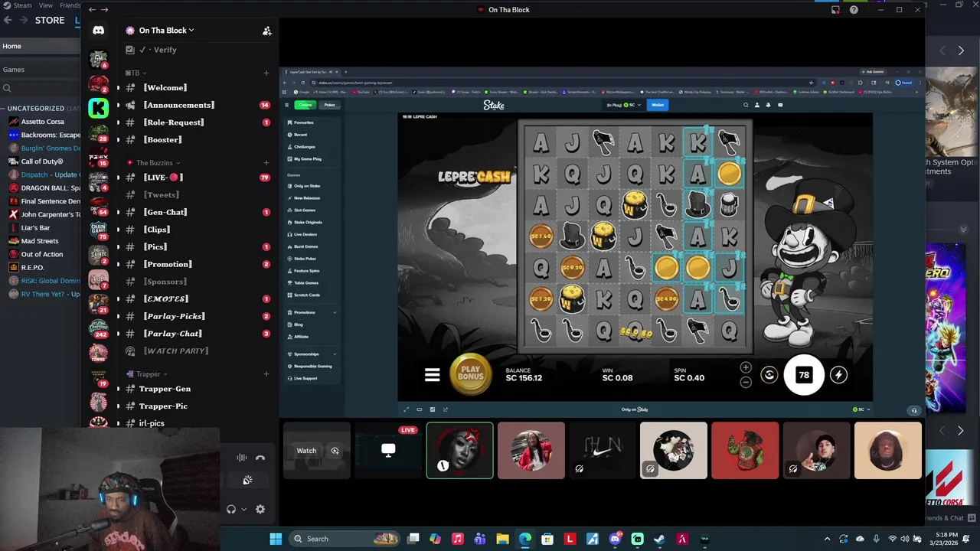Pop out stream icon next to Watch
980x551 pixels.
click(335, 451)
